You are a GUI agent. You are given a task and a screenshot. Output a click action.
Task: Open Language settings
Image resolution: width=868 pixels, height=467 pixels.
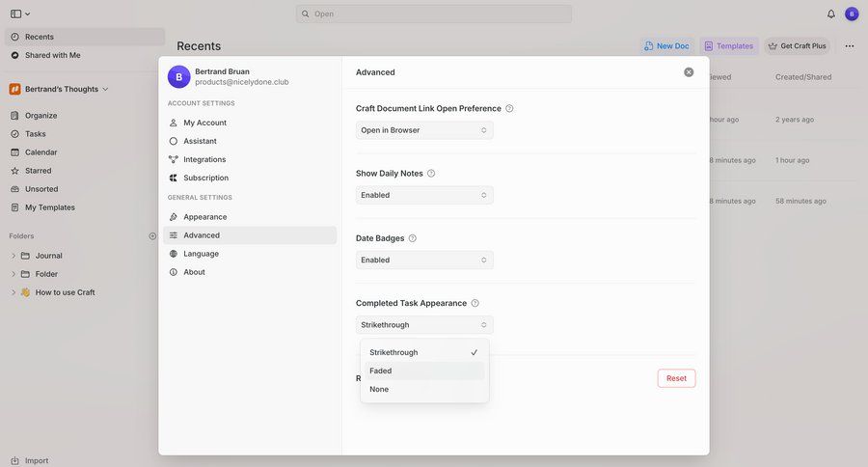pyautogui.click(x=250, y=253)
